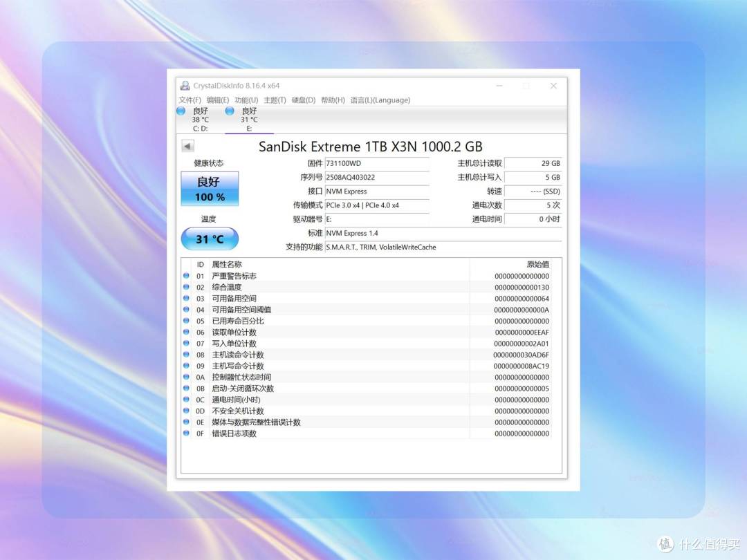Click the ID column header

[x=200, y=264]
